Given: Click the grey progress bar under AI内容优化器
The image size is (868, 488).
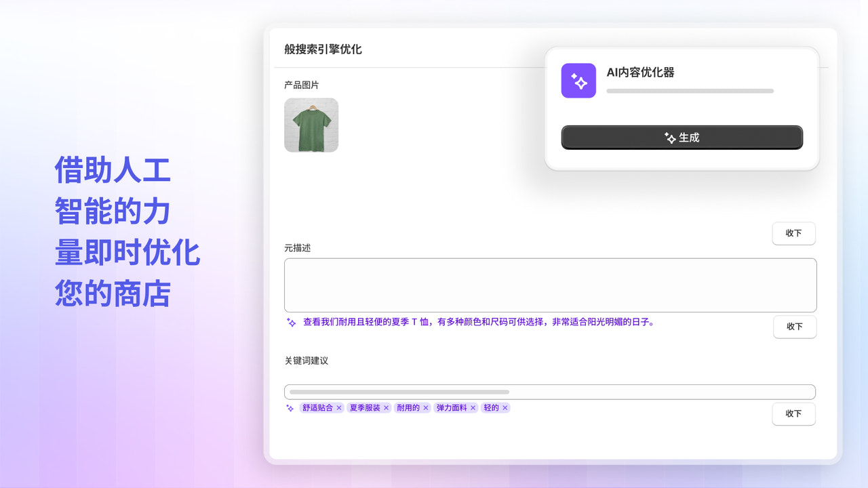Looking at the screenshot, I should 690,91.
